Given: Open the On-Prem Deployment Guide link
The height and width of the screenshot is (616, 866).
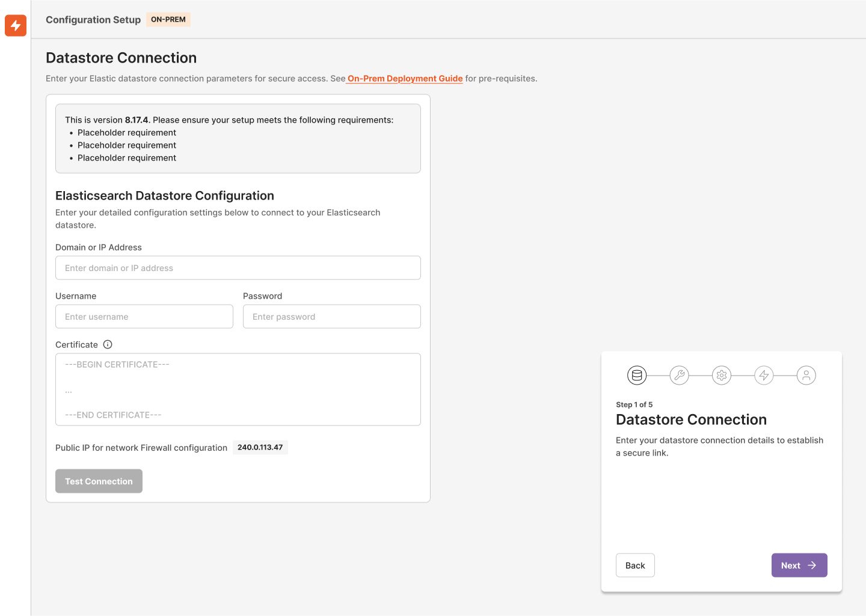Looking at the screenshot, I should point(404,78).
